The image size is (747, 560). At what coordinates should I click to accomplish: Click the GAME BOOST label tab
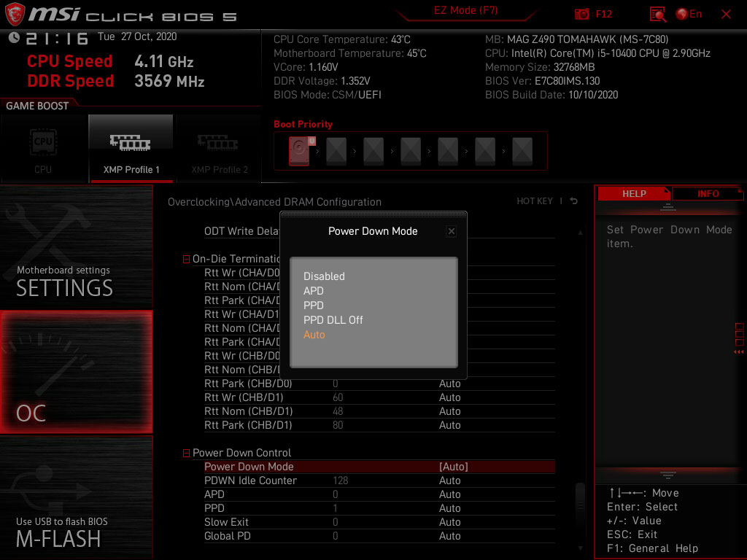point(37,106)
